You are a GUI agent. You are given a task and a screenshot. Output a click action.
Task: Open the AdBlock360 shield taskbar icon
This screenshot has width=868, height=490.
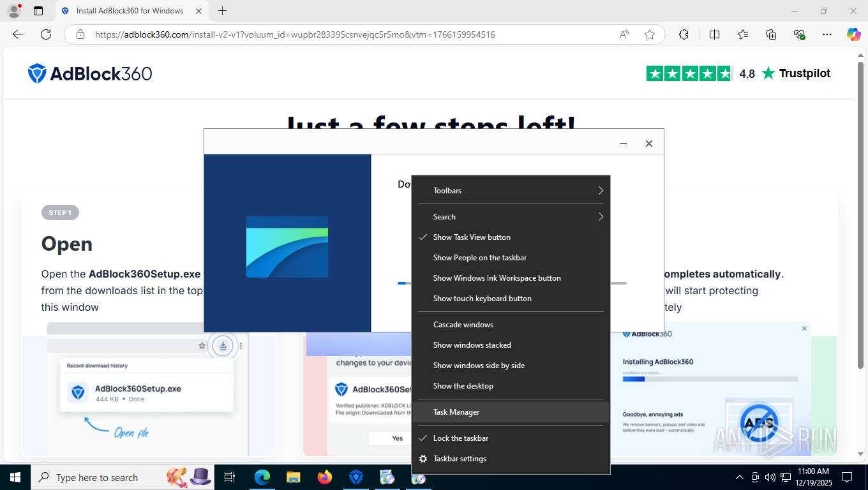coord(356,477)
